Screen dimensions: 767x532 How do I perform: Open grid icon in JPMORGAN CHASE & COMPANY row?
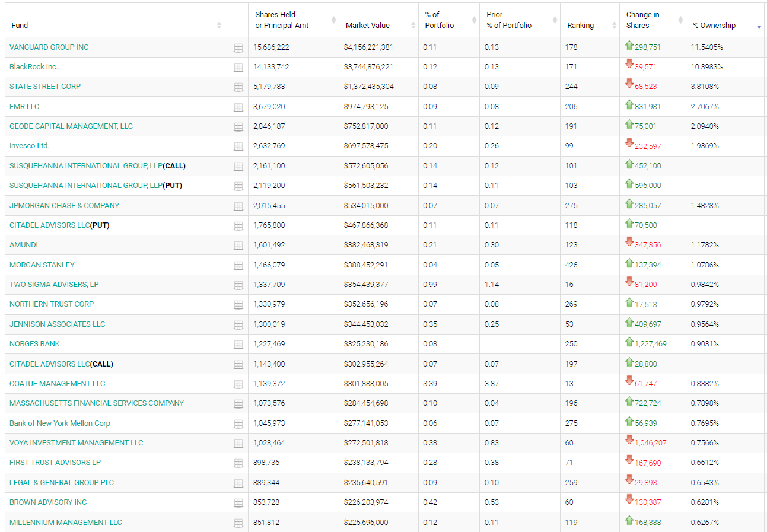pyautogui.click(x=238, y=206)
